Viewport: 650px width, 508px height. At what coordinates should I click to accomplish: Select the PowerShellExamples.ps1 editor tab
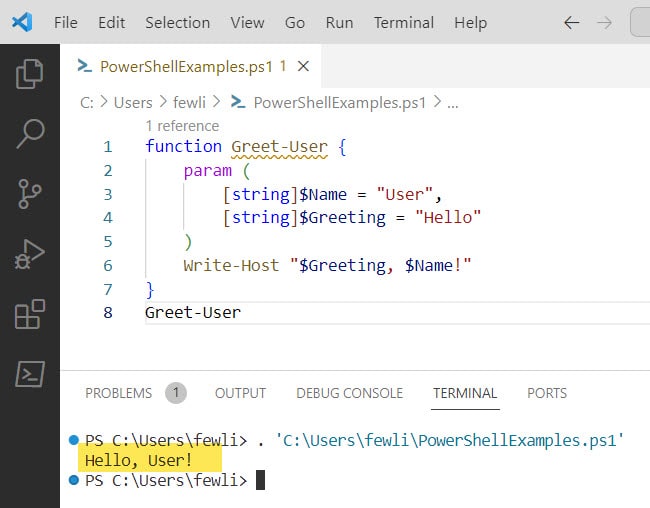coord(191,66)
